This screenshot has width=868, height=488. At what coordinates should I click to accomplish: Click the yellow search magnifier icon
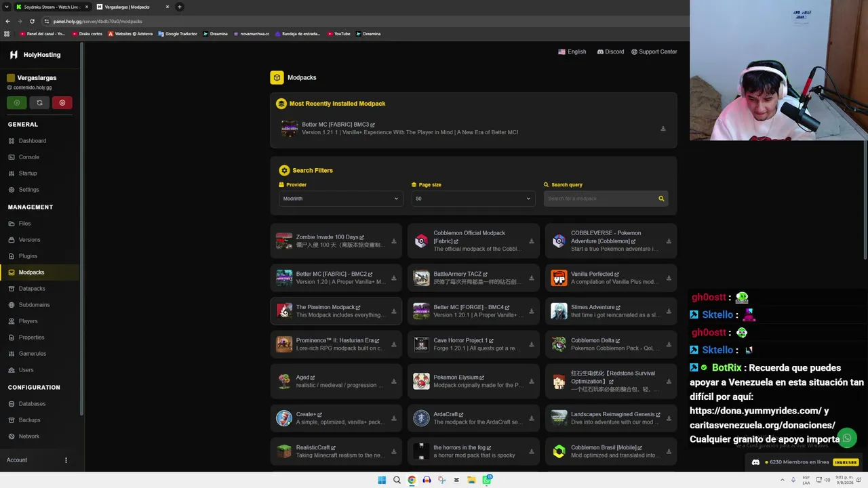pyautogui.click(x=661, y=199)
